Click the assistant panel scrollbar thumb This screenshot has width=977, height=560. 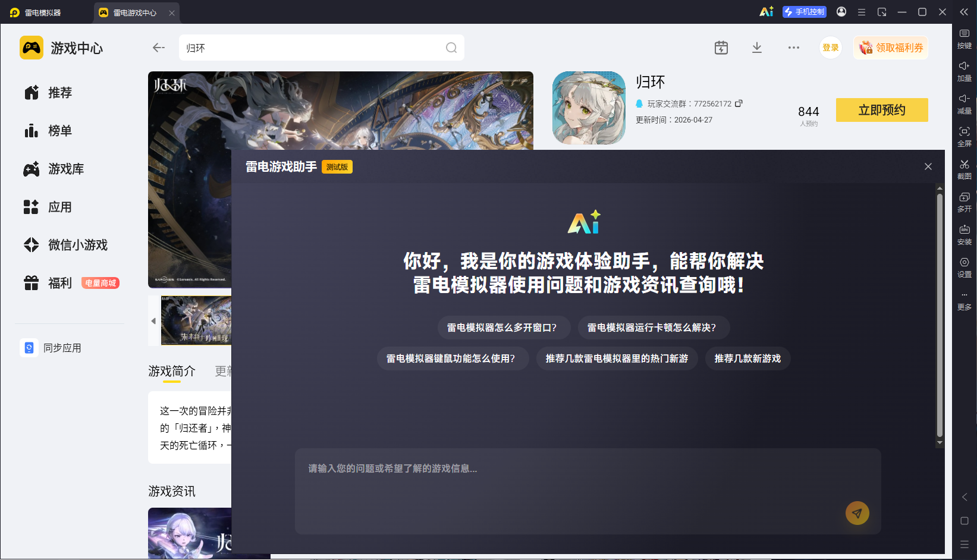click(x=940, y=315)
